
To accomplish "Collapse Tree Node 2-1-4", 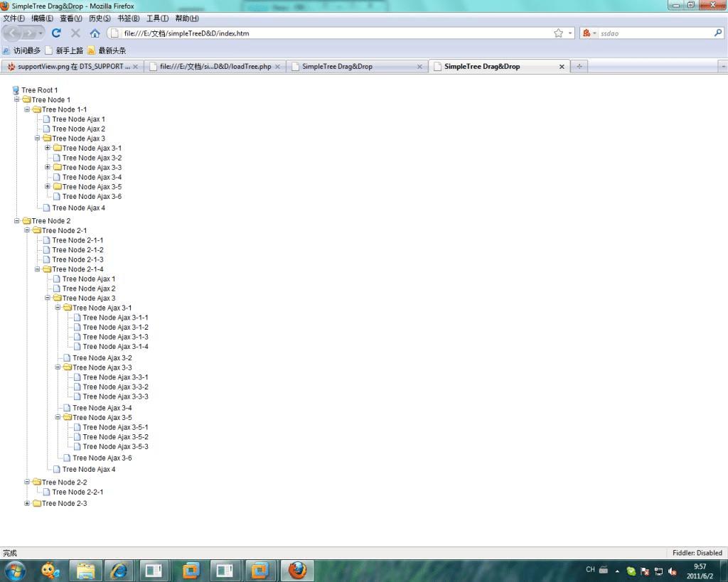I will (x=37, y=269).
